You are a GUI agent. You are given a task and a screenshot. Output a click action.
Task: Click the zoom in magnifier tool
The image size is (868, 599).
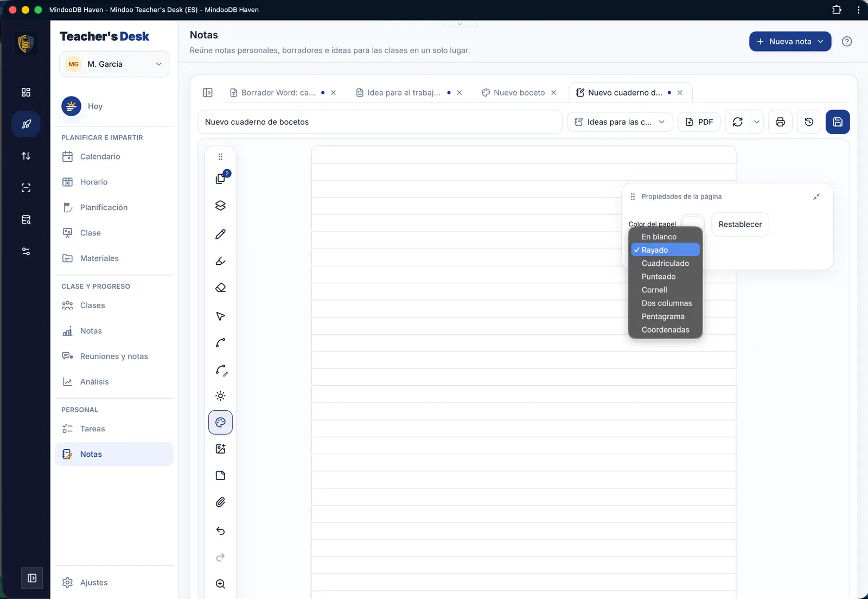pyautogui.click(x=220, y=584)
